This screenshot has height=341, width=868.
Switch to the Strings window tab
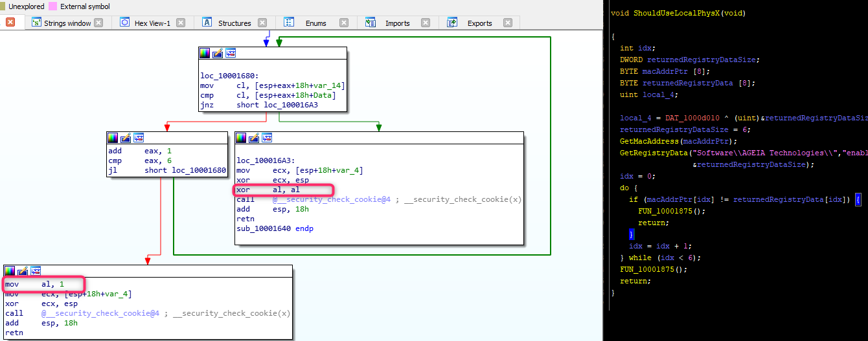(x=67, y=23)
